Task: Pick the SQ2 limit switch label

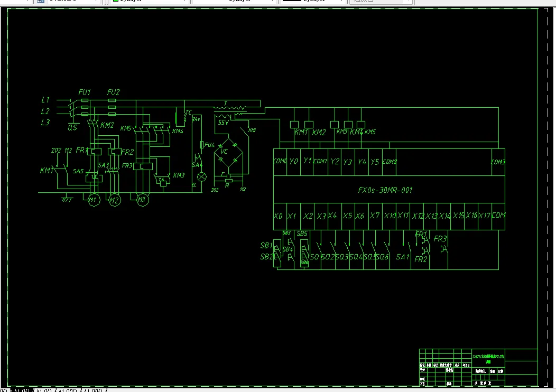Action: (x=328, y=257)
